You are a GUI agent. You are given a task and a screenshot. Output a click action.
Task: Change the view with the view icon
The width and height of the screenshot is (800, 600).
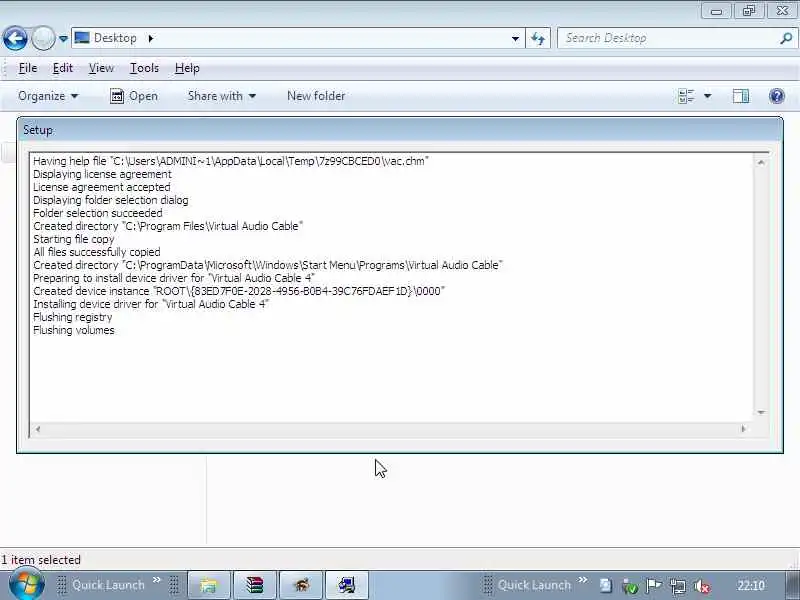click(x=686, y=96)
